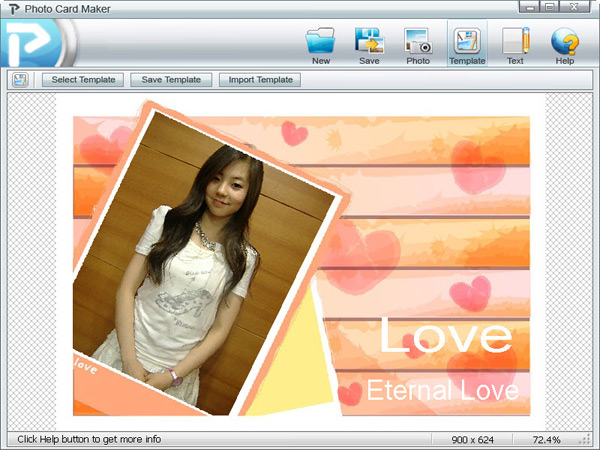The width and height of the screenshot is (600, 450).
Task: Click the 900 x 624 size indicator
Action: 471,440
